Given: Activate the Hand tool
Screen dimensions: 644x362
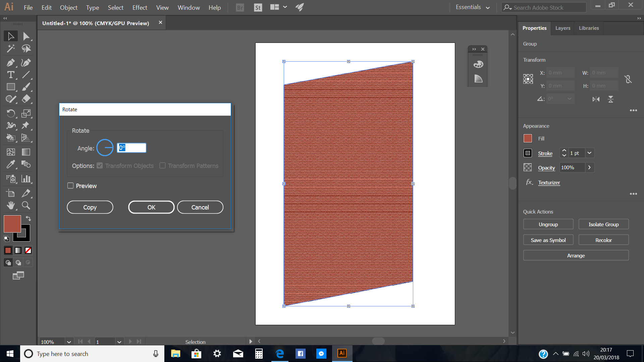Looking at the screenshot, I should pyautogui.click(x=11, y=205).
